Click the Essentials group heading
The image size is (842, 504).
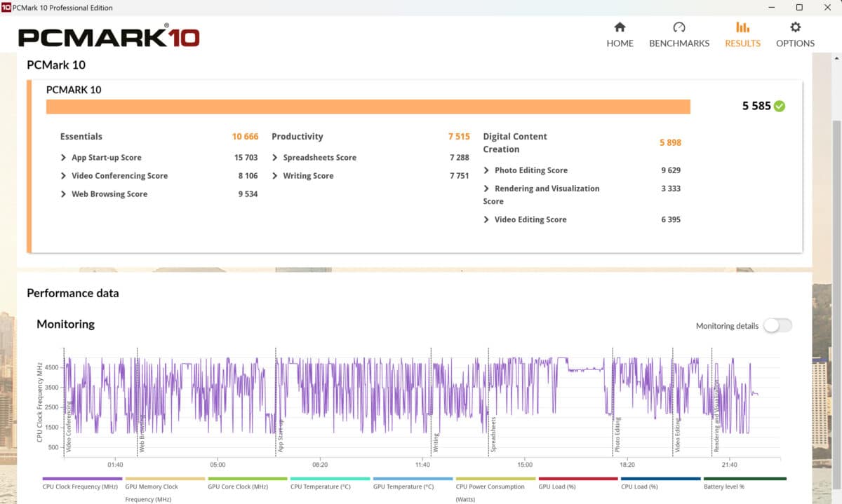coord(81,137)
